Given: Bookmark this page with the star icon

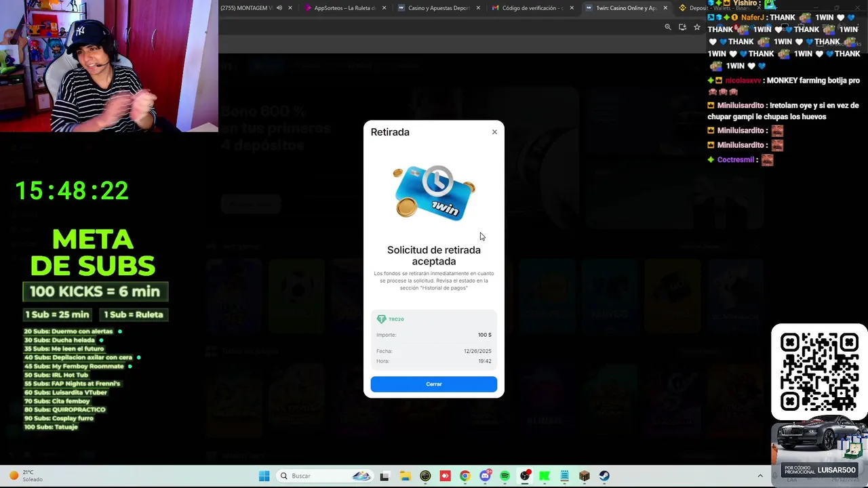Looking at the screenshot, I should click(696, 27).
